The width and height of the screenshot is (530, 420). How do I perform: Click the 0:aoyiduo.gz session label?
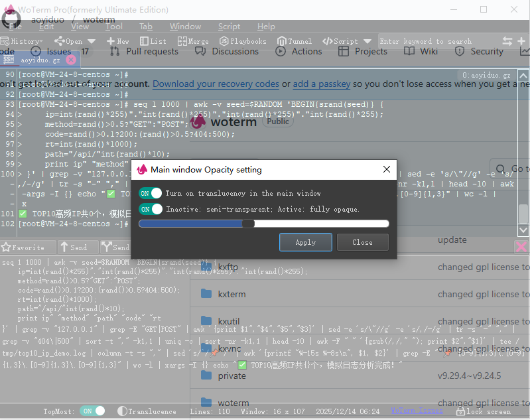point(486,75)
